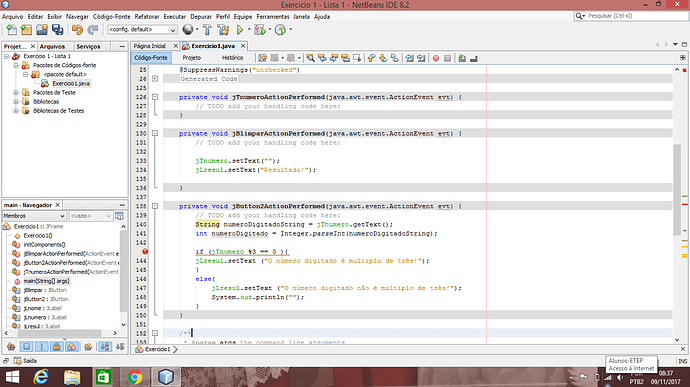Screen dimensions: 690x387
Task: Switch to the Página Inicial tab
Action: pyautogui.click(x=150, y=46)
